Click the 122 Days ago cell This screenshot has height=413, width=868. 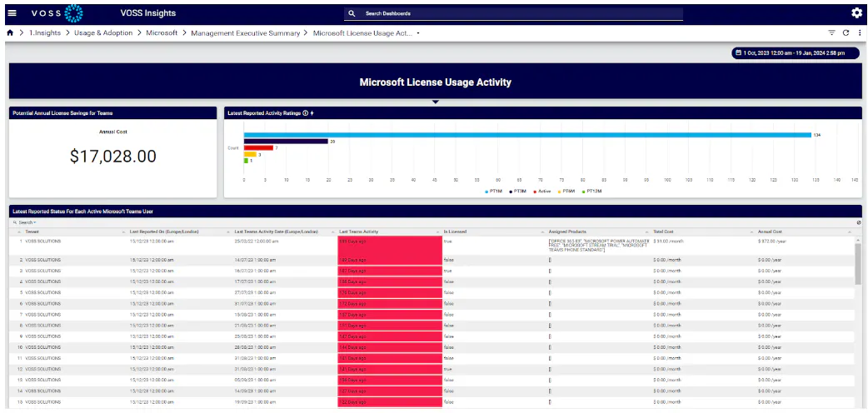pos(391,401)
